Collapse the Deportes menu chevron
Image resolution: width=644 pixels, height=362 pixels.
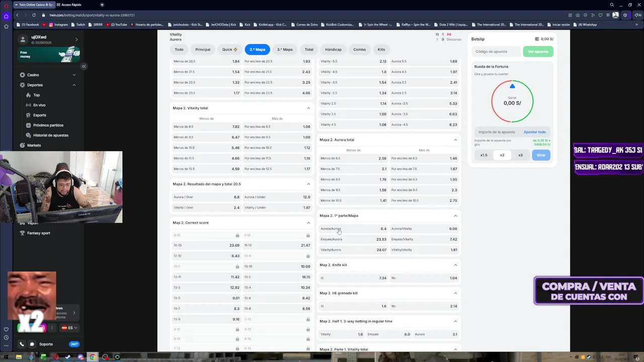click(74, 85)
